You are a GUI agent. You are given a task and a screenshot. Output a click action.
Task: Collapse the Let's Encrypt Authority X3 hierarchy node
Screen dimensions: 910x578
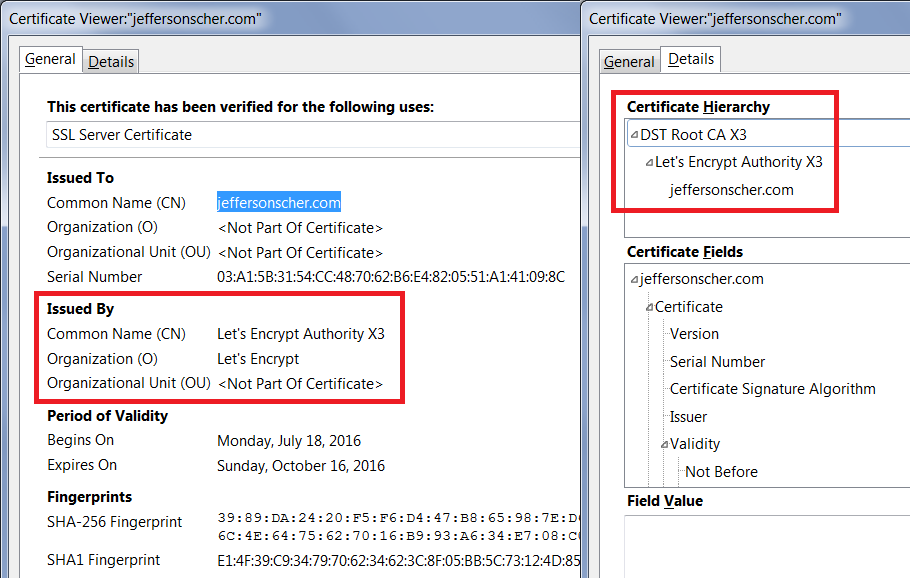(x=649, y=162)
